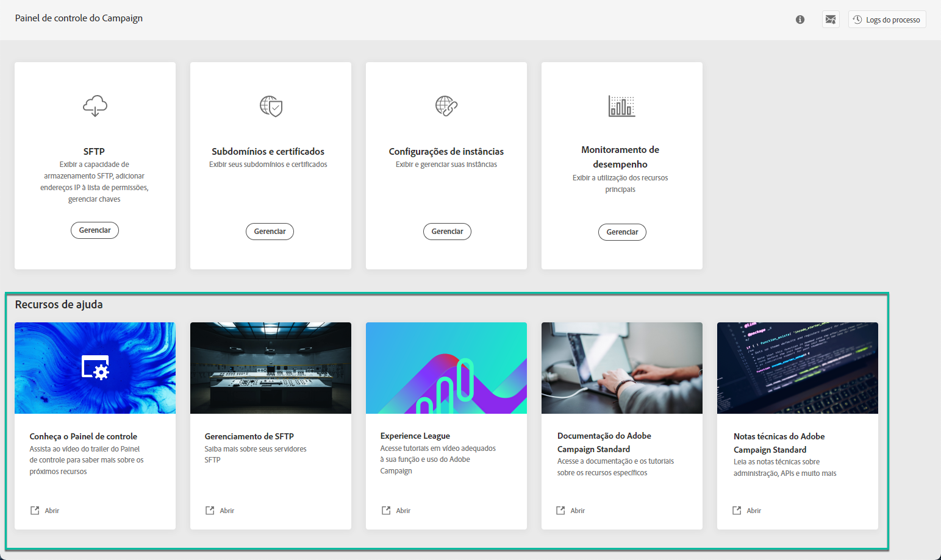Click the SFTP cloud download icon
This screenshot has height=560, width=941.
[x=95, y=106]
